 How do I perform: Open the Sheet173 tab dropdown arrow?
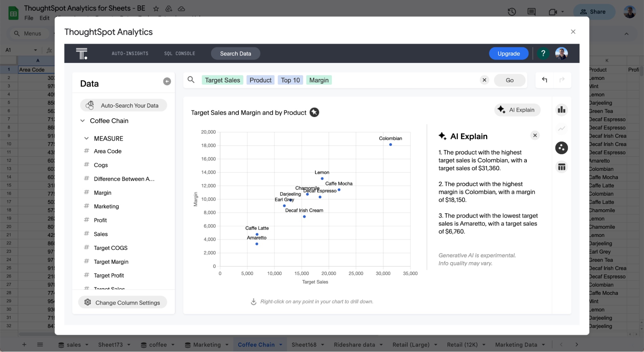click(x=129, y=345)
